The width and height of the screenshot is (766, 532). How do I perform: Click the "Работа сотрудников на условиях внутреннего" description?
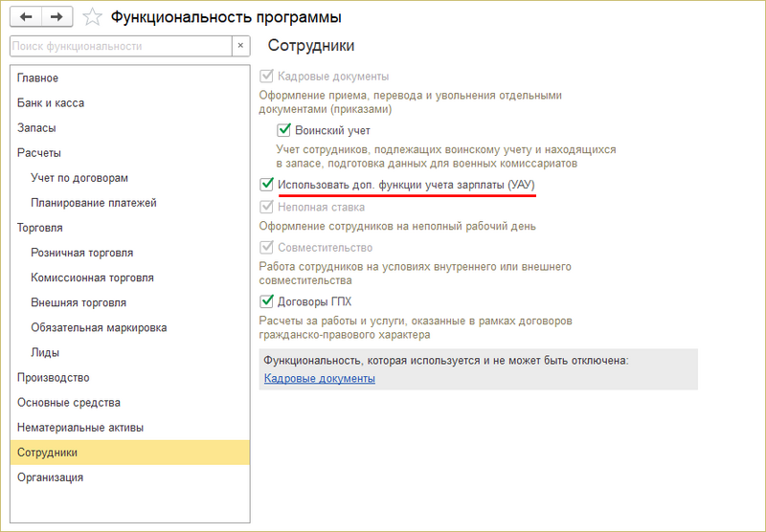(x=415, y=274)
